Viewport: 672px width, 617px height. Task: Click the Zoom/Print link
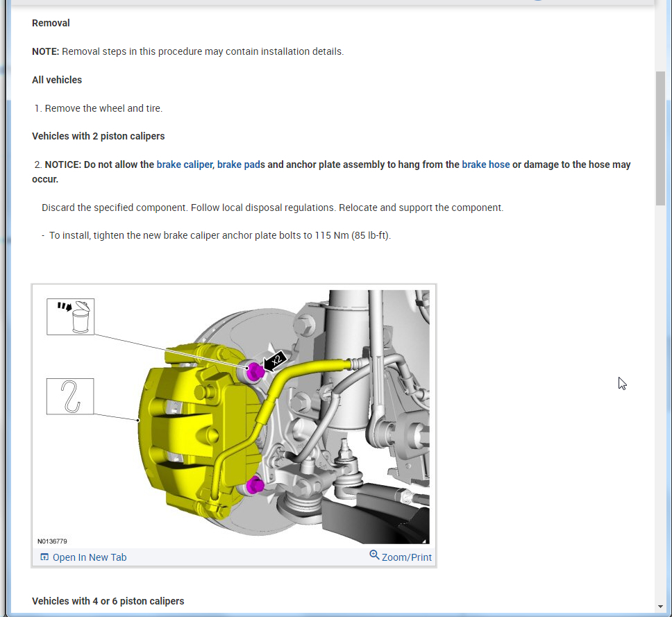point(406,557)
